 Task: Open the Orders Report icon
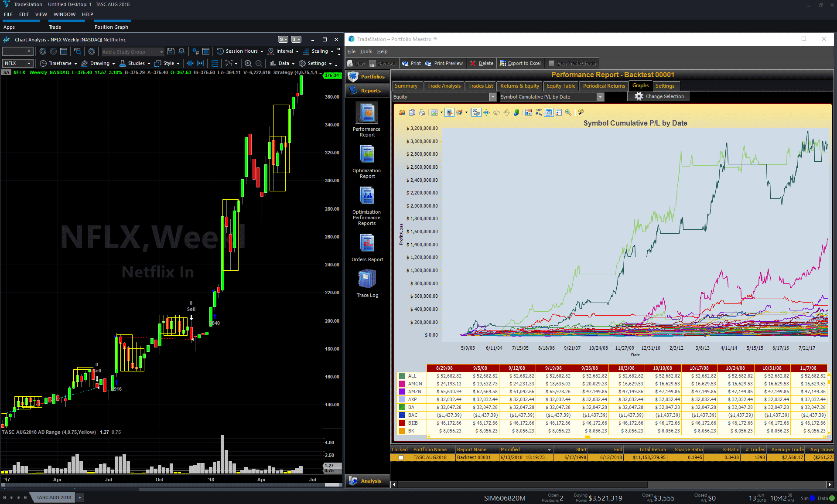coord(367,243)
